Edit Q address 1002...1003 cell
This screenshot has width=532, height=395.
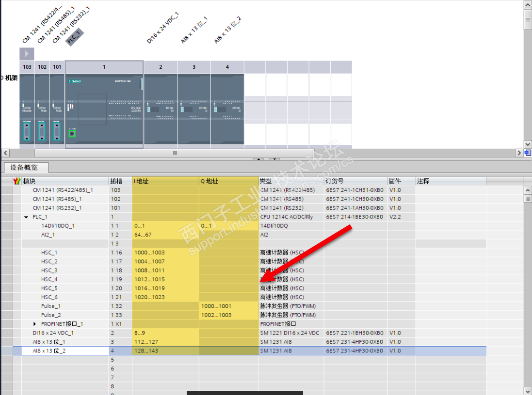coord(229,315)
